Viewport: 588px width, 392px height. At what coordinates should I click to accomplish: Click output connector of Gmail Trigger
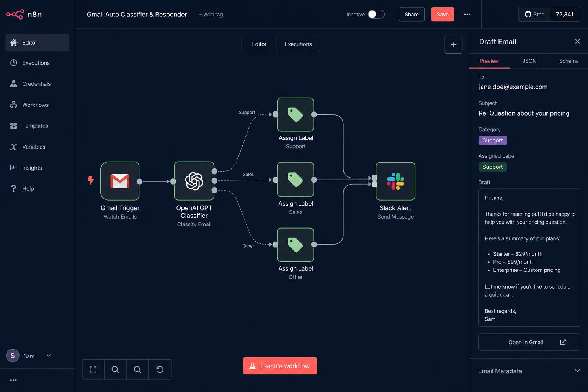140,181
